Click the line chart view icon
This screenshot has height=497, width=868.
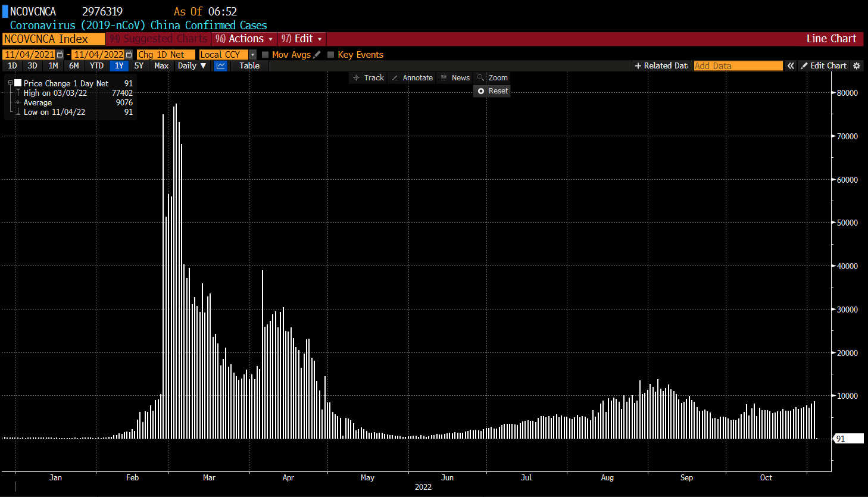tap(221, 66)
